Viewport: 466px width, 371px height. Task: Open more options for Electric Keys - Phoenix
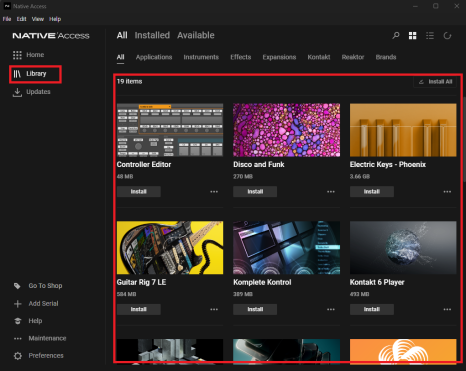click(x=447, y=192)
